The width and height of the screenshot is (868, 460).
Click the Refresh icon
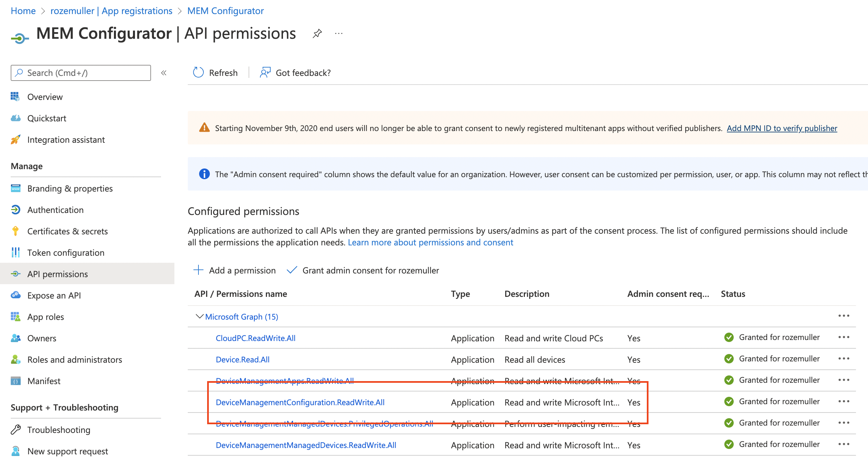pyautogui.click(x=198, y=72)
